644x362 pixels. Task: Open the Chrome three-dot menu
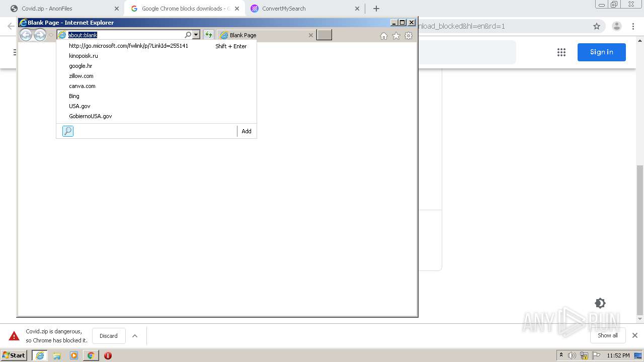tap(633, 26)
